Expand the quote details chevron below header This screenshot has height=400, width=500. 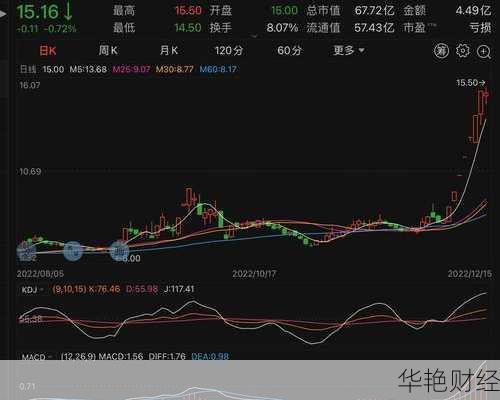click(x=254, y=36)
